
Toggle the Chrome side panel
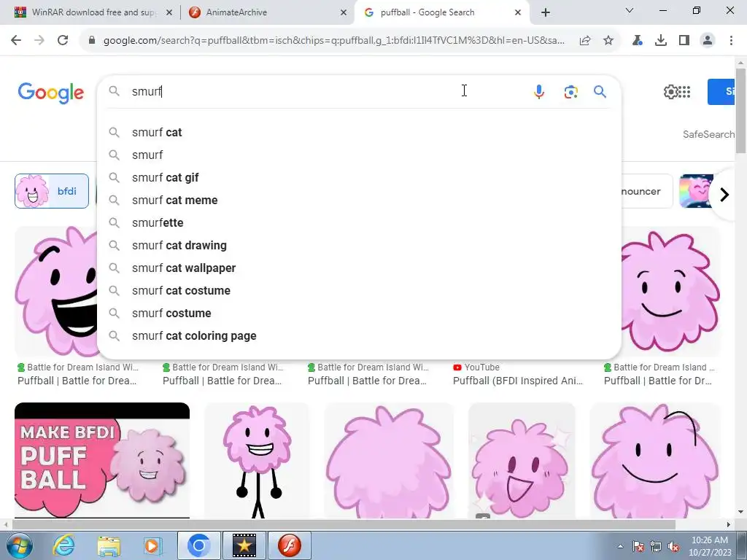684,41
